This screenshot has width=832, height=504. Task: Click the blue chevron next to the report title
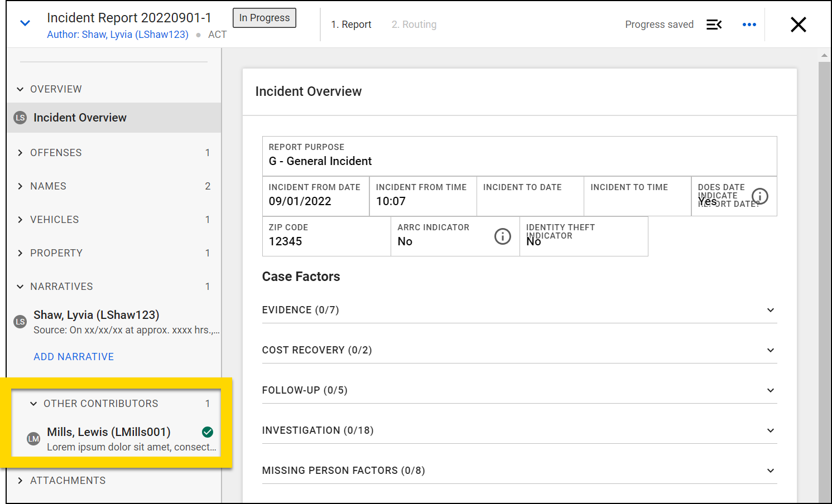[x=25, y=22]
